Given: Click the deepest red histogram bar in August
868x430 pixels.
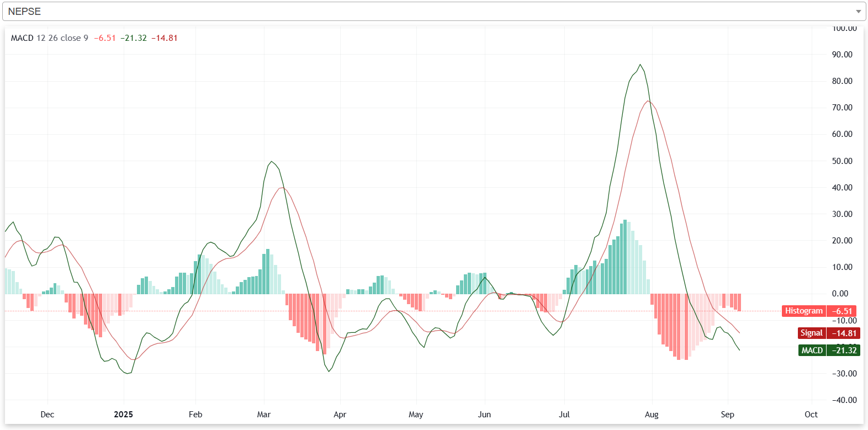Looking at the screenshot, I should [686, 327].
